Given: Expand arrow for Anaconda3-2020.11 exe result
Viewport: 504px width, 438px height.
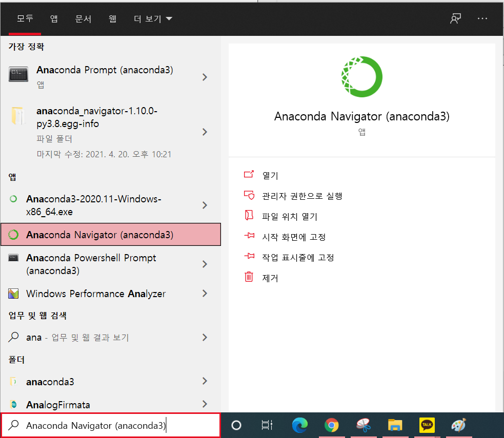Looking at the screenshot, I should pos(205,205).
